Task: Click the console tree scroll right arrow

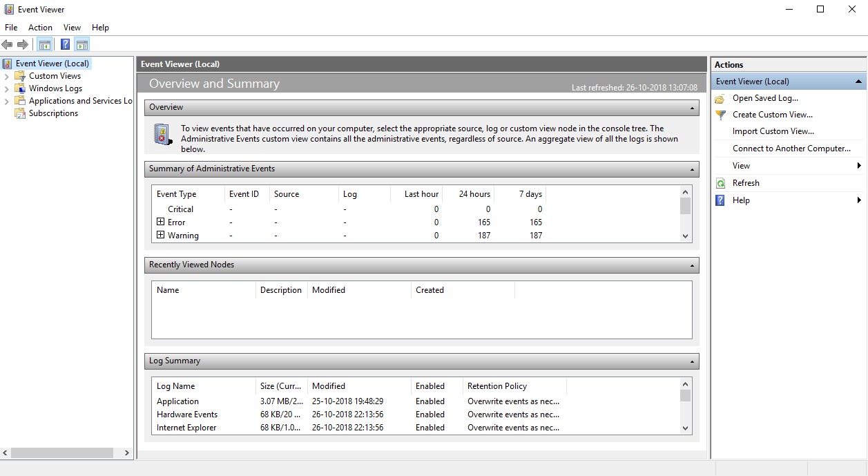Action: (126, 453)
